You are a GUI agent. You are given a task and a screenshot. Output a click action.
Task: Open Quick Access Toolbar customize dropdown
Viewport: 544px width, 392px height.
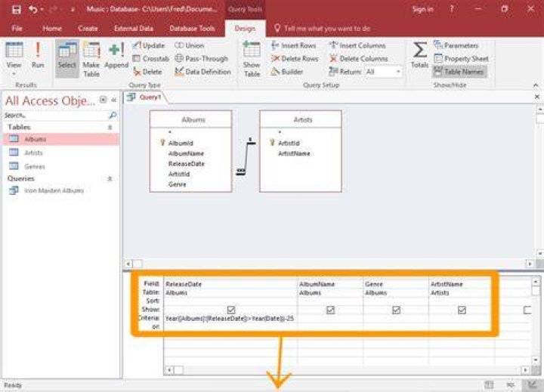tap(73, 10)
